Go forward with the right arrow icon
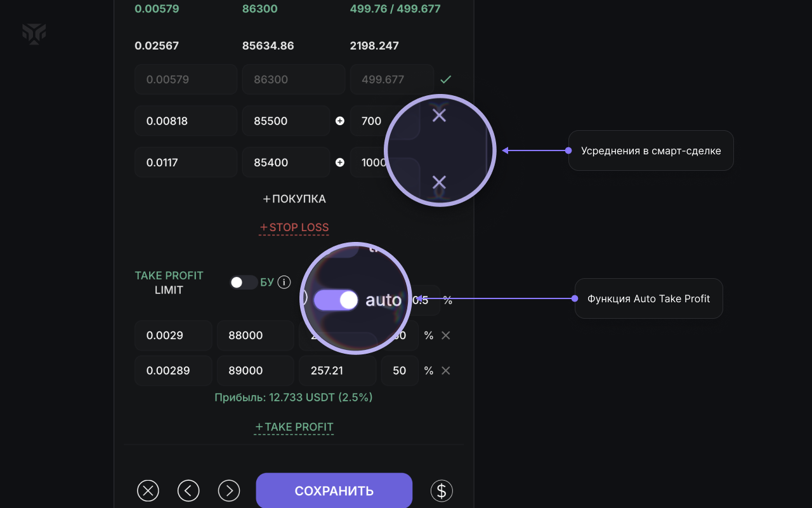This screenshot has width=812, height=508. pos(229,491)
